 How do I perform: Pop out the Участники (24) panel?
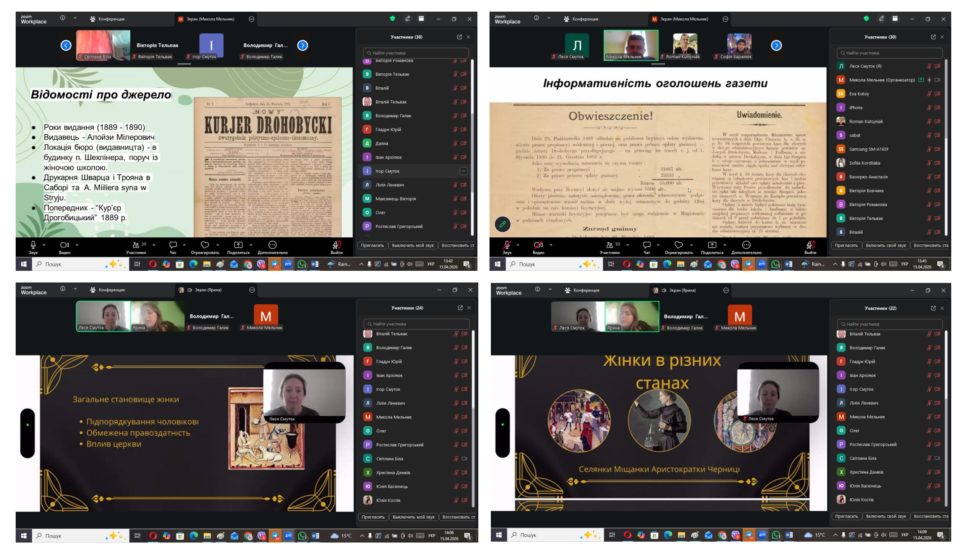point(460,308)
